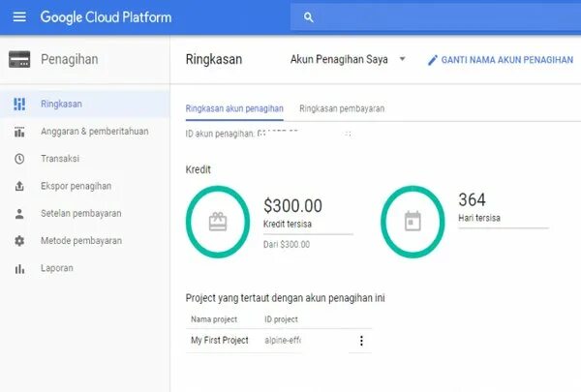Click the Metode pembayaran gear icon
The height and width of the screenshot is (392, 581).
coord(19,241)
